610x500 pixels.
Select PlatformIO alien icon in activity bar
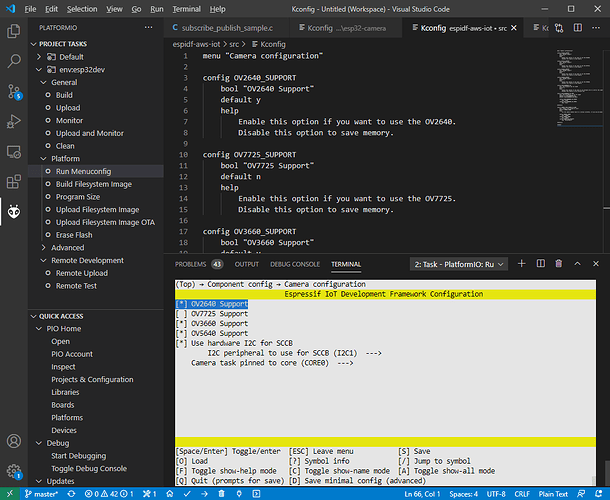pyautogui.click(x=14, y=212)
